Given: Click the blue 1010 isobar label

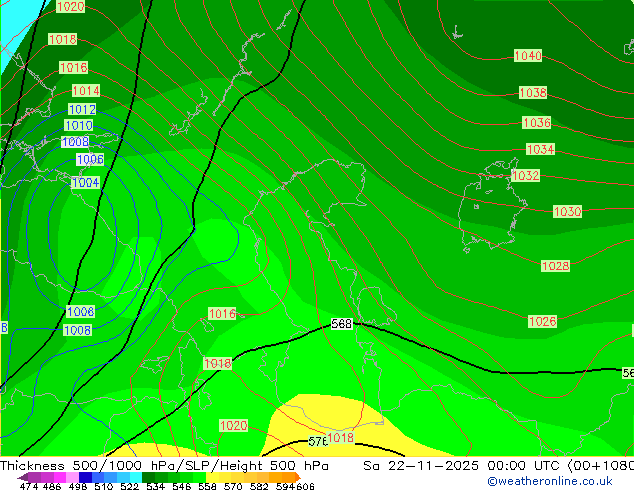Looking at the screenshot, I should pyautogui.click(x=78, y=125).
